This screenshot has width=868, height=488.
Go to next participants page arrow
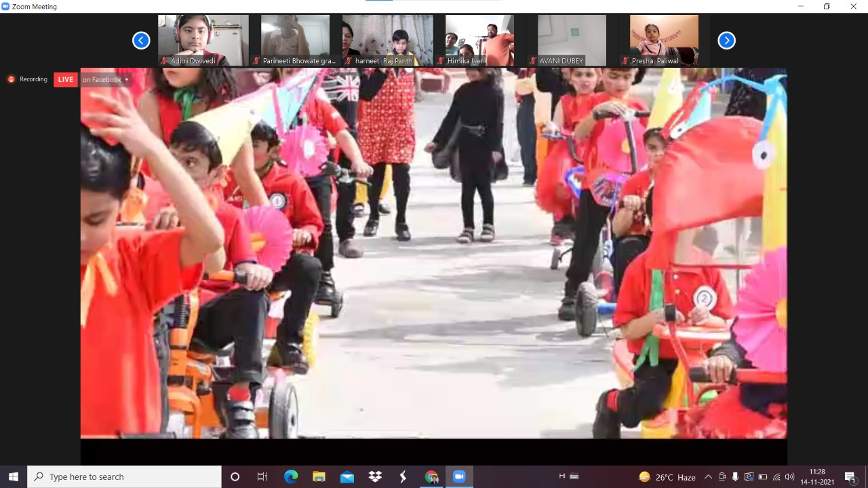point(726,41)
